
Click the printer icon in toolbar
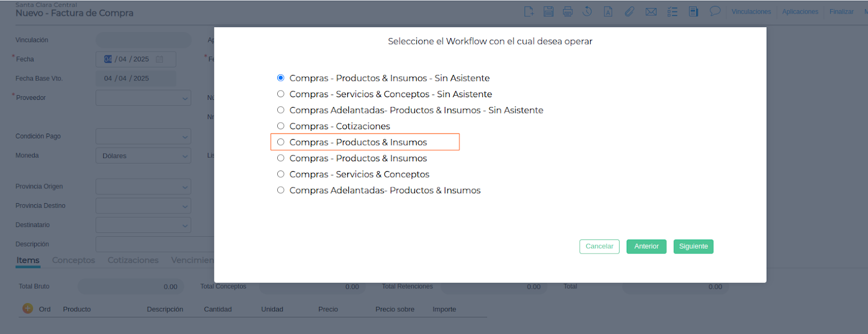point(567,11)
